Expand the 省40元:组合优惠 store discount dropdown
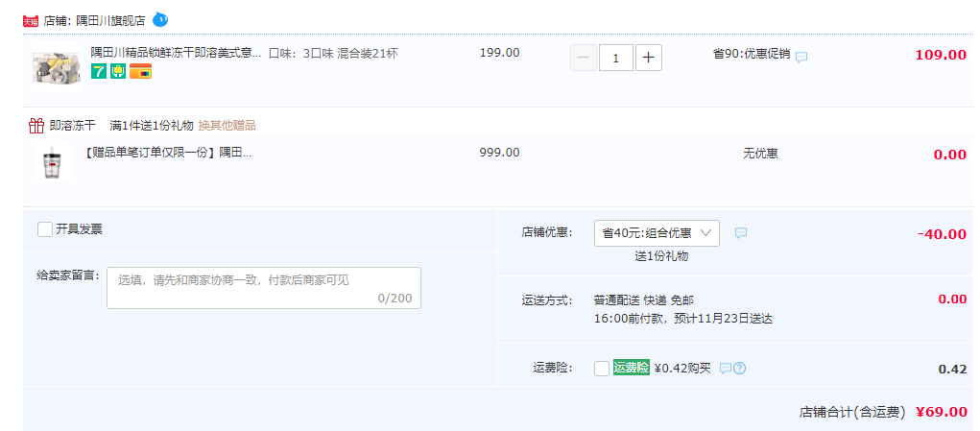This screenshot has height=431, width=980. tap(657, 233)
